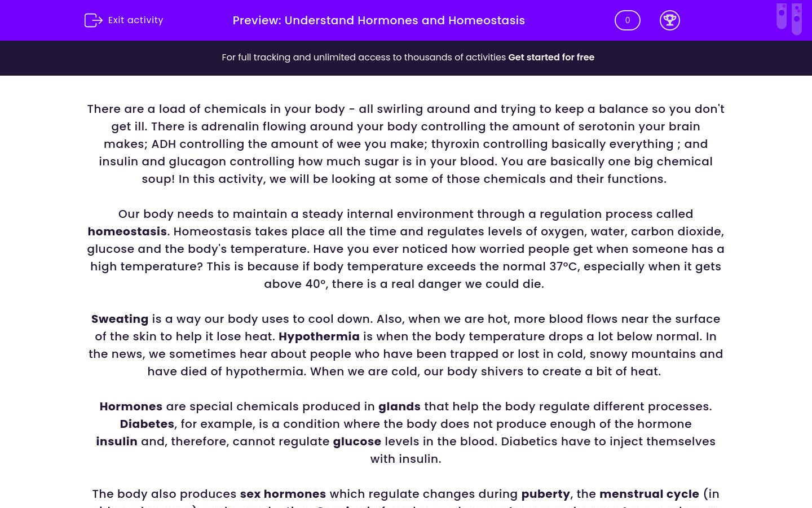
Task: Click the Get started for free link
Action: click(551, 57)
